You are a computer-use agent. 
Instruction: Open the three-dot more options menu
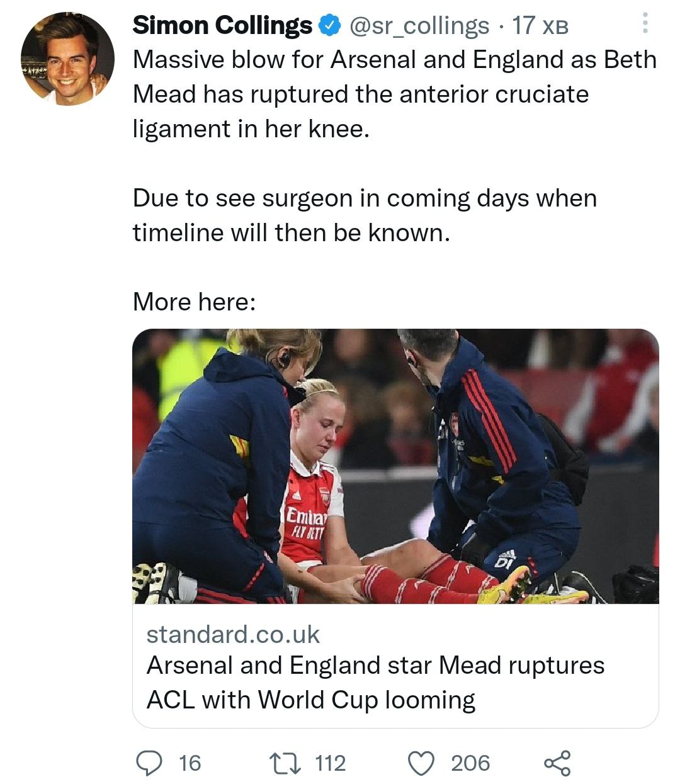[645, 23]
